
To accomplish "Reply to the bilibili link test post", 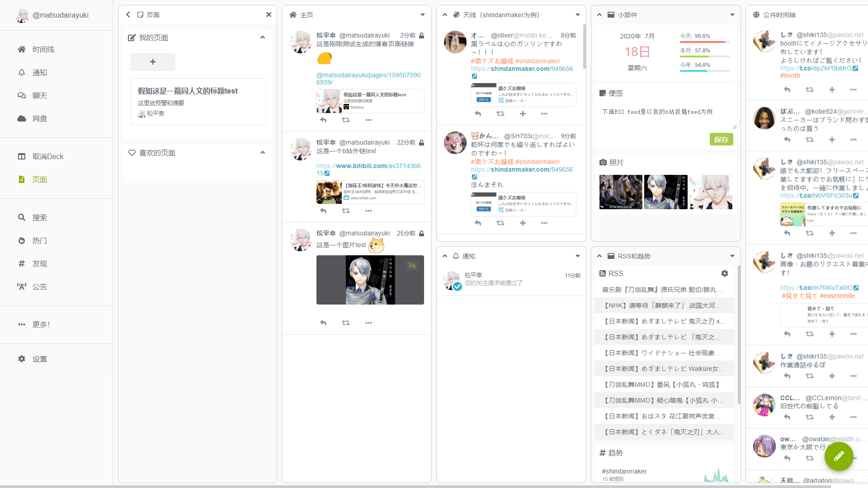I will pyautogui.click(x=323, y=211).
